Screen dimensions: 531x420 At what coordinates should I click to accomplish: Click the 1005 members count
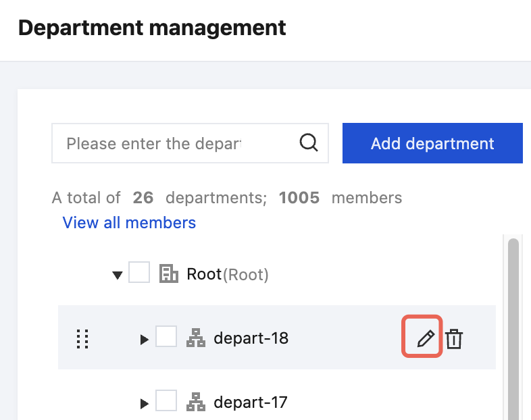click(299, 198)
